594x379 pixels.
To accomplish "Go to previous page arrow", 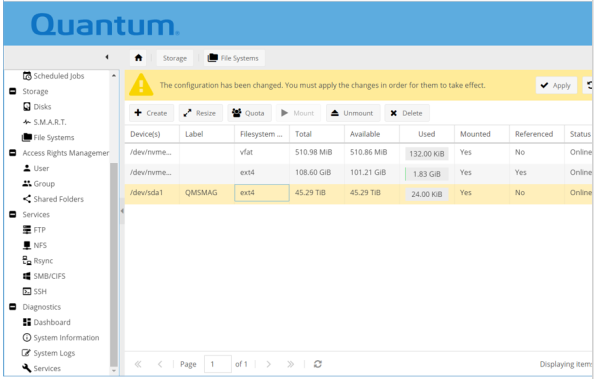I will pos(160,364).
